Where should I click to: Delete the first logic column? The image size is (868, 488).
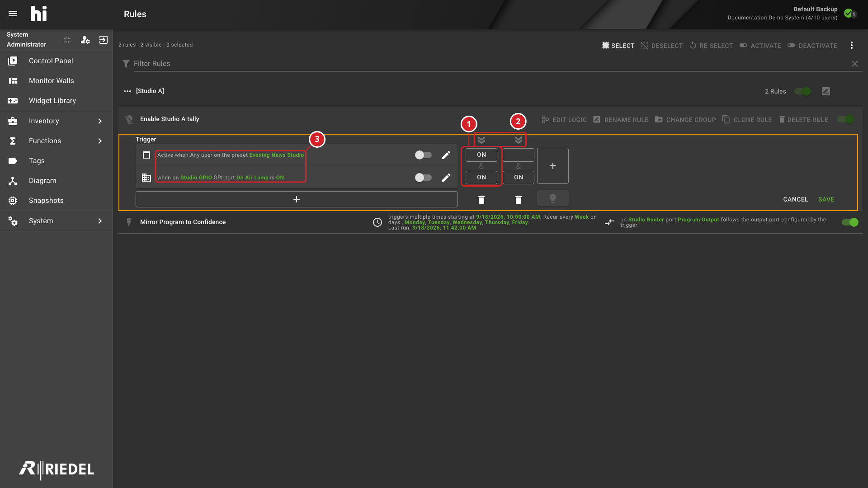(481, 199)
